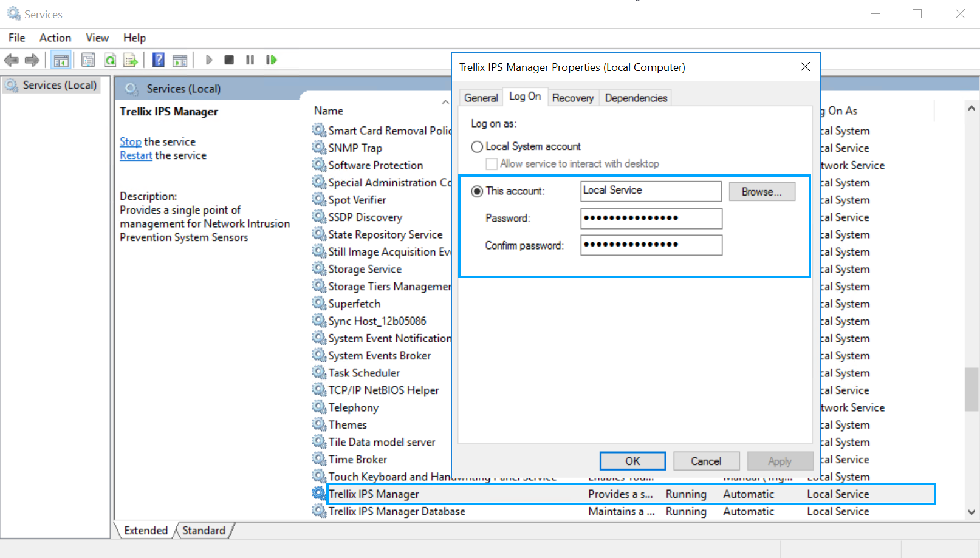Click the scroll down arrow of the services list
This screenshot has height=558, width=980.
pyautogui.click(x=971, y=512)
